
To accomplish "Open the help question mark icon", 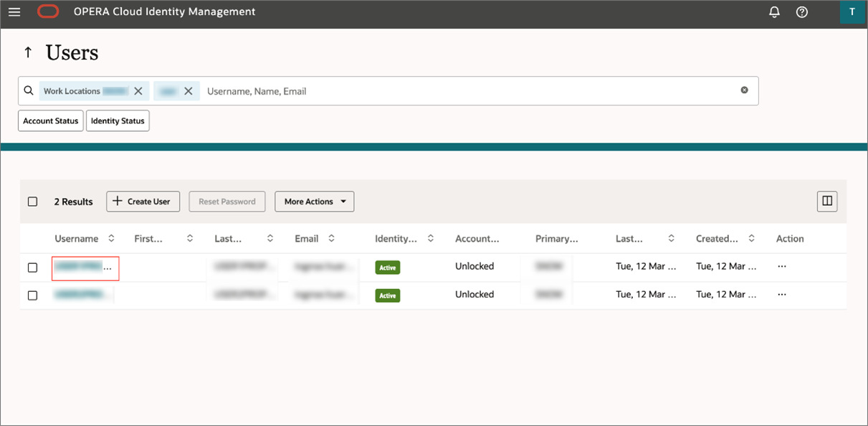I will pos(802,12).
